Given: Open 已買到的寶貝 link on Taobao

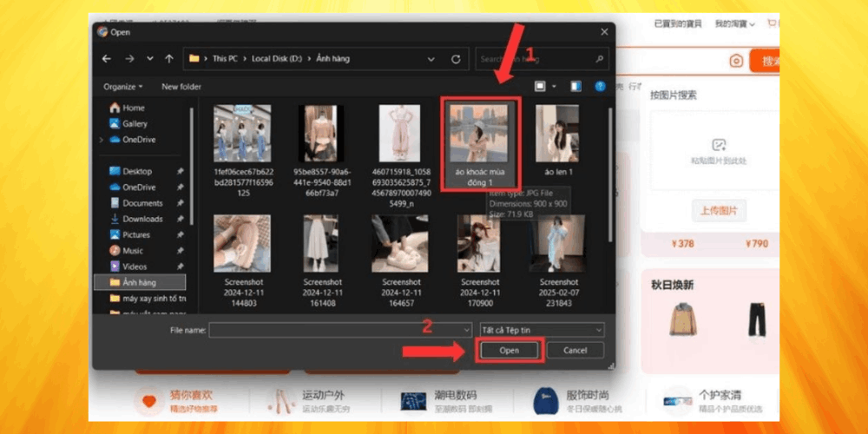Looking at the screenshot, I should (678, 23).
